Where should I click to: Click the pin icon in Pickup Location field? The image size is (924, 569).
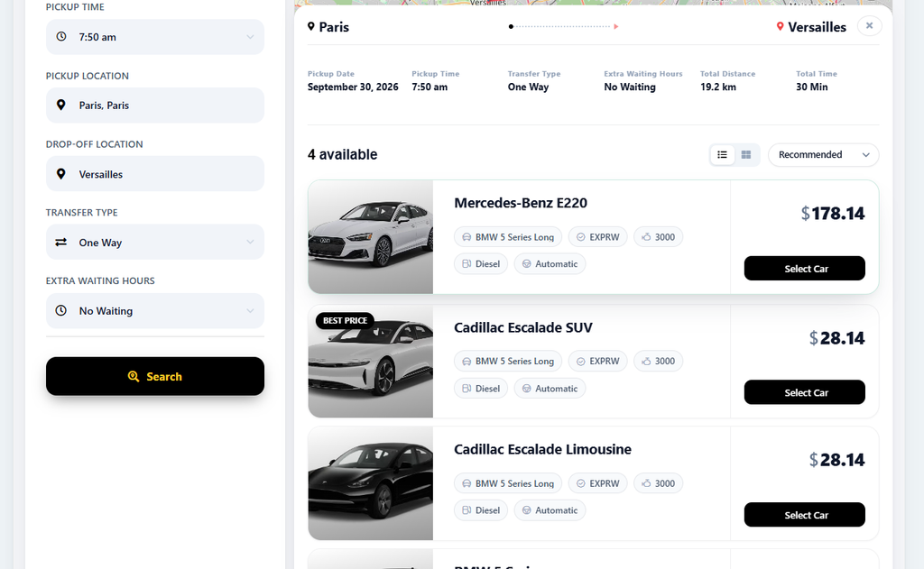60,105
